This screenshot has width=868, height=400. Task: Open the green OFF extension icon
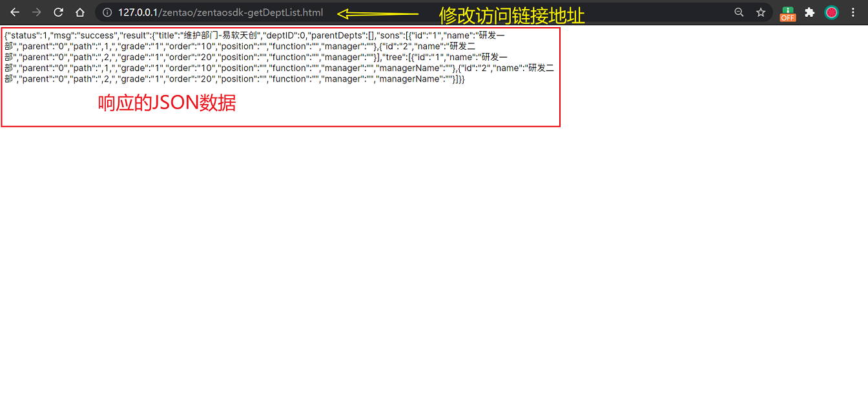pyautogui.click(x=788, y=13)
